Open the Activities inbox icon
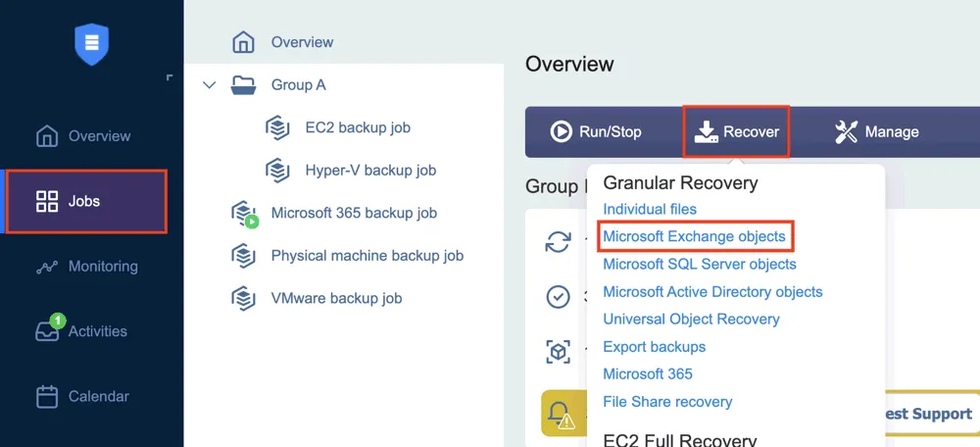This screenshot has height=447, width=980. click(47, 331)
